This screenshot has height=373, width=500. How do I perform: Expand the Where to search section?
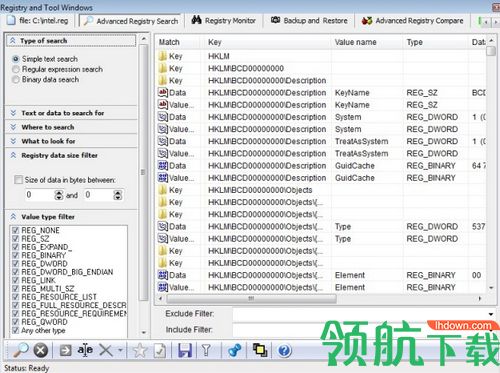pyautogui.click(x=13, y=127)
